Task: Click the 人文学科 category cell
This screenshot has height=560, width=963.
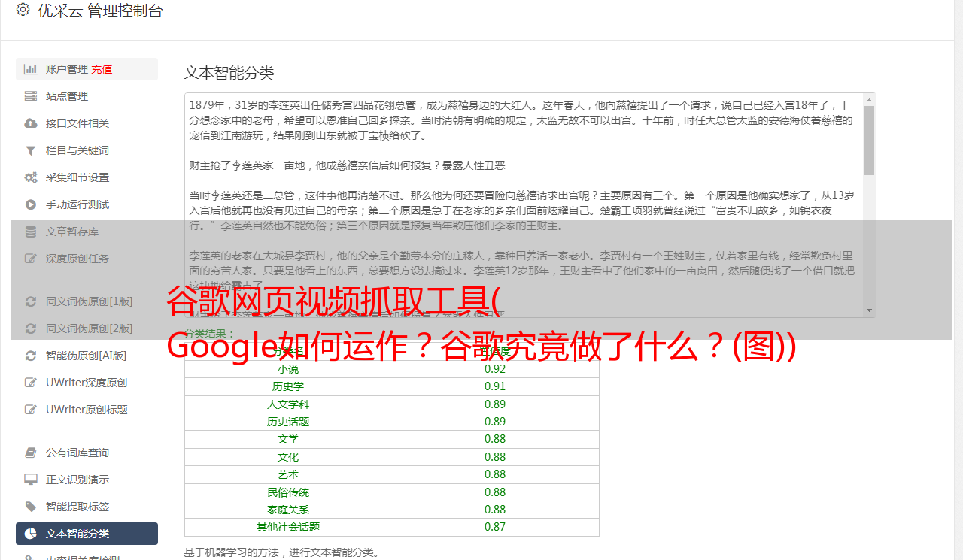Action: [288, 404]
